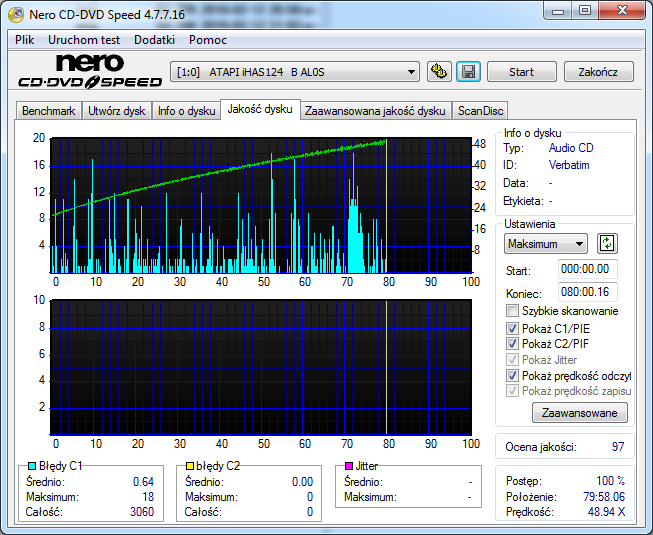Click the Prędkość value 48.94 X

606,512
